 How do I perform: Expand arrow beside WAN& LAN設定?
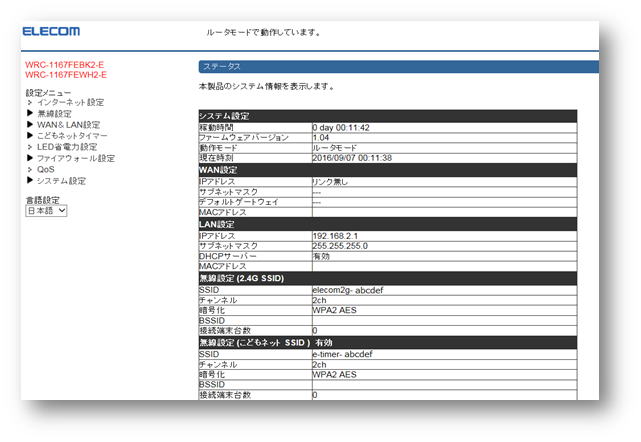pos(30,124)
